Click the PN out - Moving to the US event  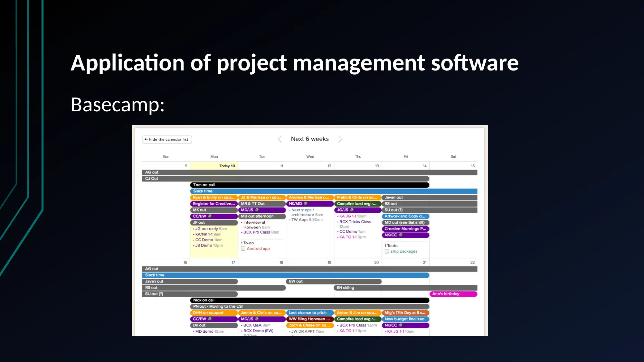pos(309,306)
